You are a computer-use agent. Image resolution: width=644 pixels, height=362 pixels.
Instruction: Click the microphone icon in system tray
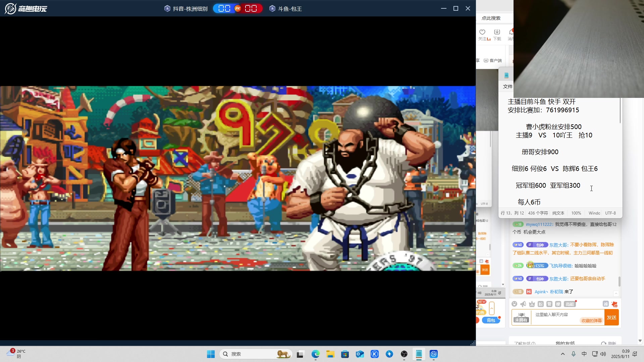574,354
